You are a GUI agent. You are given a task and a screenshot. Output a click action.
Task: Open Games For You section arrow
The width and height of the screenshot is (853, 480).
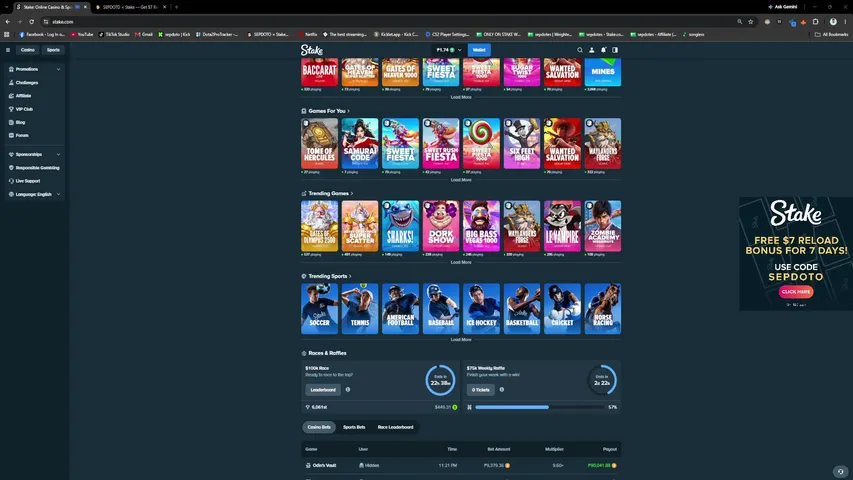(x=348, y=111)
